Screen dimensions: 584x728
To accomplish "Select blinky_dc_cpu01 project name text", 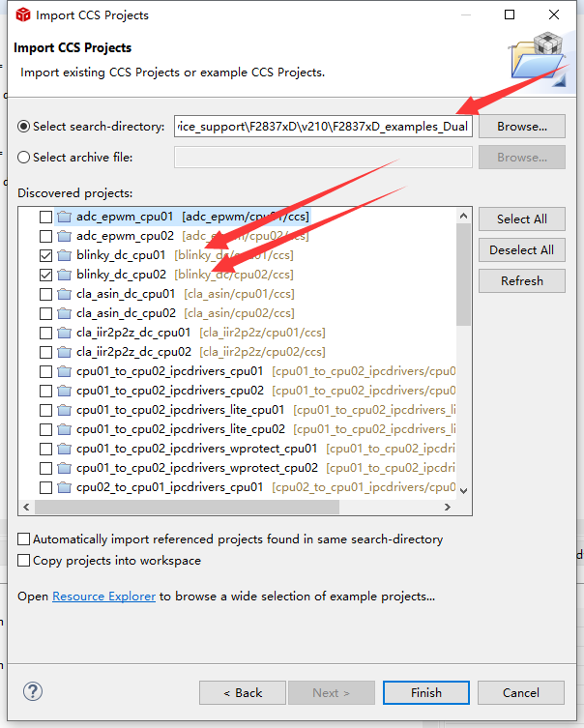I will coord(121,255).
